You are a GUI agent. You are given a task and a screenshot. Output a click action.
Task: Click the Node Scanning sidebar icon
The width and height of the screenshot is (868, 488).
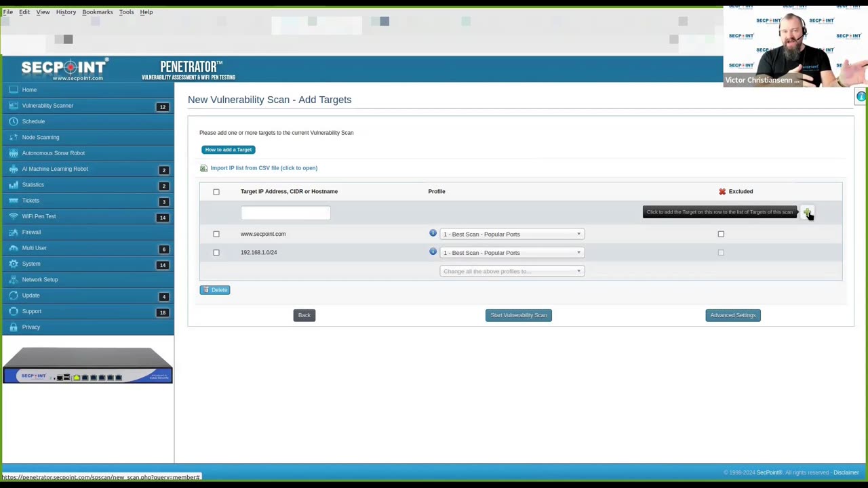click(13, 137)
